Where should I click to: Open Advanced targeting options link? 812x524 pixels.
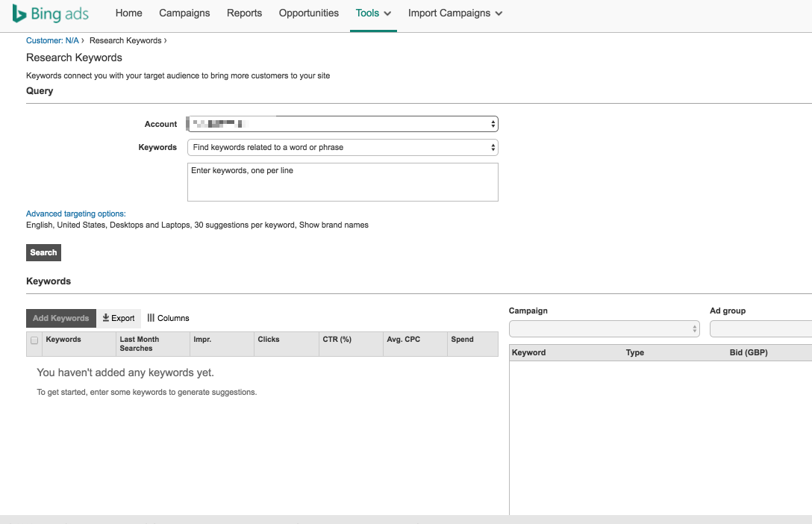coord(76,213)
